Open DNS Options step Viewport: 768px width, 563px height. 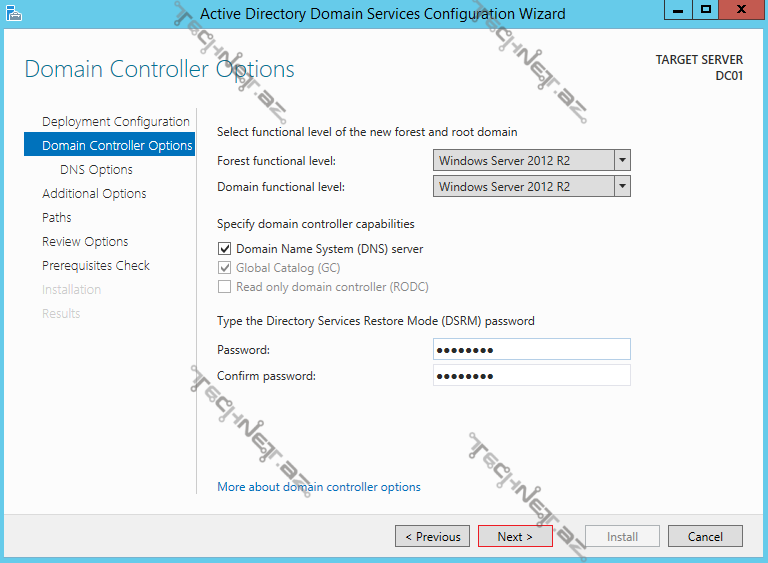point(96,170)
